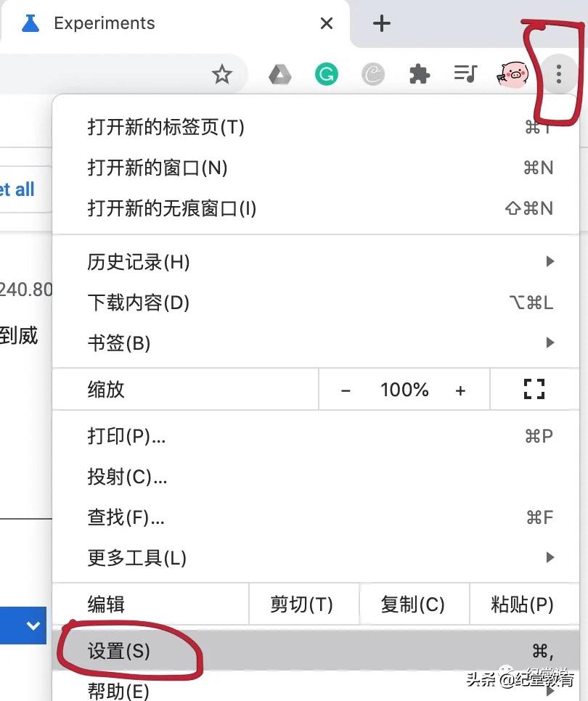
Task: Expand the 书签 submenu arrow
Action: pos(550,343)
